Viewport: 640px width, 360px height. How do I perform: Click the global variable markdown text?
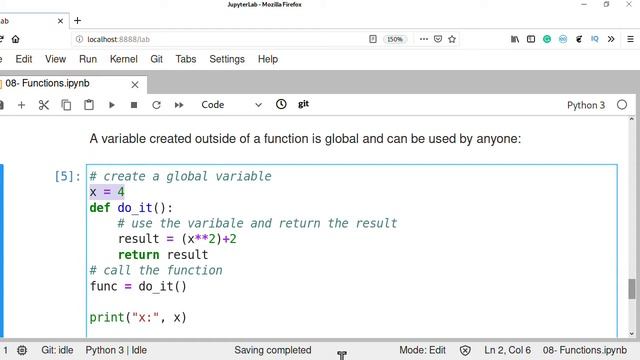(x=305, y=139)
